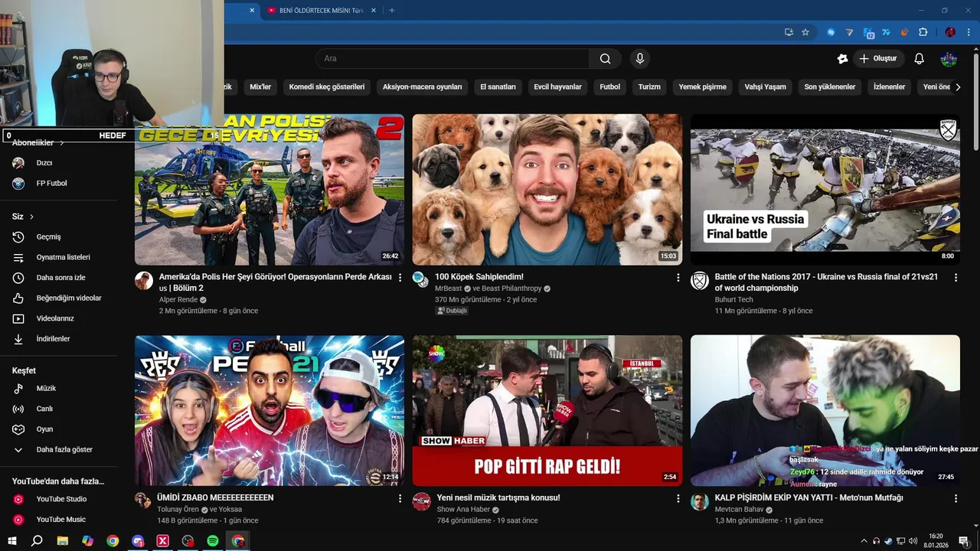The width and height of the screenshot is (980, 551).
Task: Select the Vahşi Yaşam chip
Action: click(x=766, y=87)
